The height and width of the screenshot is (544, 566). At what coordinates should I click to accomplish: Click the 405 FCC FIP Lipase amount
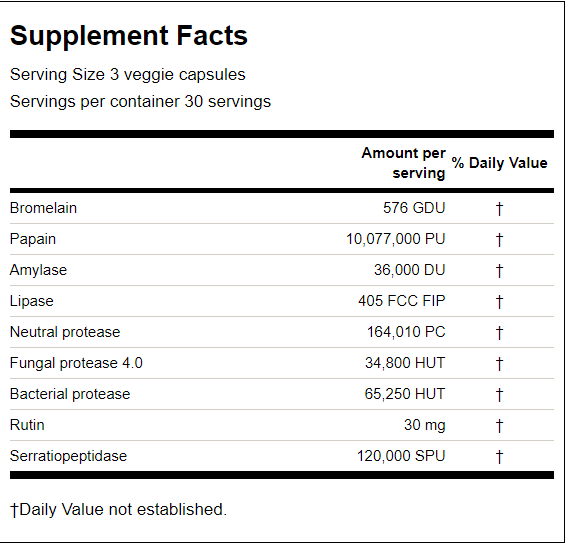pos(402,301)
